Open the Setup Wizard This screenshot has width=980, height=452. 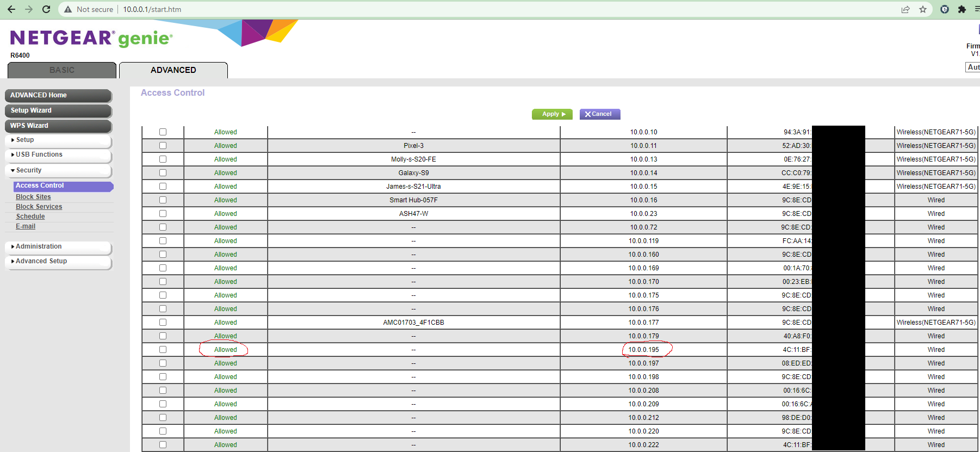click(58, 110)
